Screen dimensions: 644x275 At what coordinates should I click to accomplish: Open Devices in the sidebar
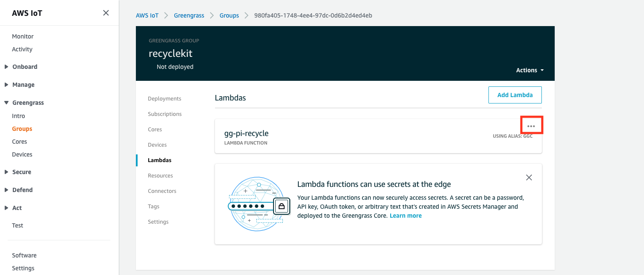tap(22, 154)
